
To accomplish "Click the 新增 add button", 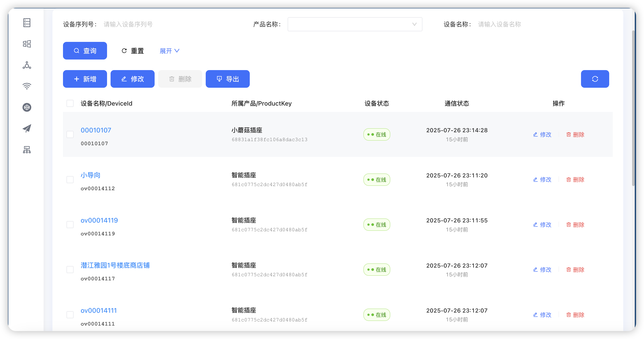I will pos(85,79).
